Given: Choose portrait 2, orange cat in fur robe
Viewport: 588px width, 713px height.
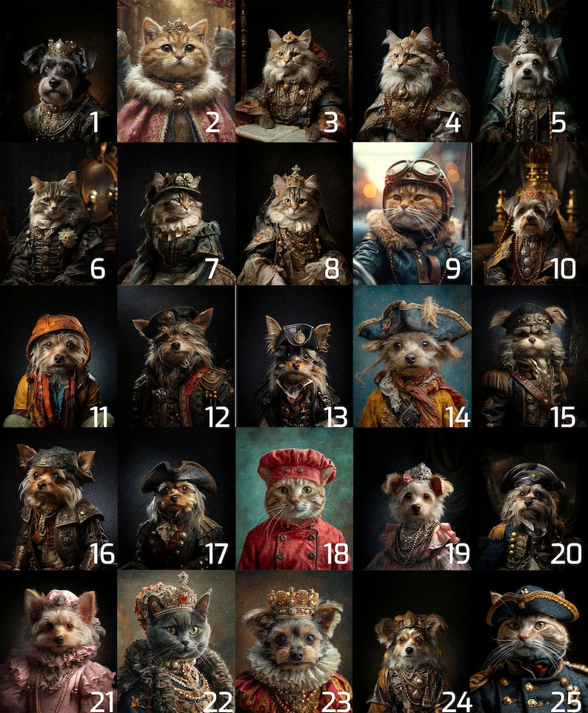Looking at the screenshot, I should tap(176, 71).
